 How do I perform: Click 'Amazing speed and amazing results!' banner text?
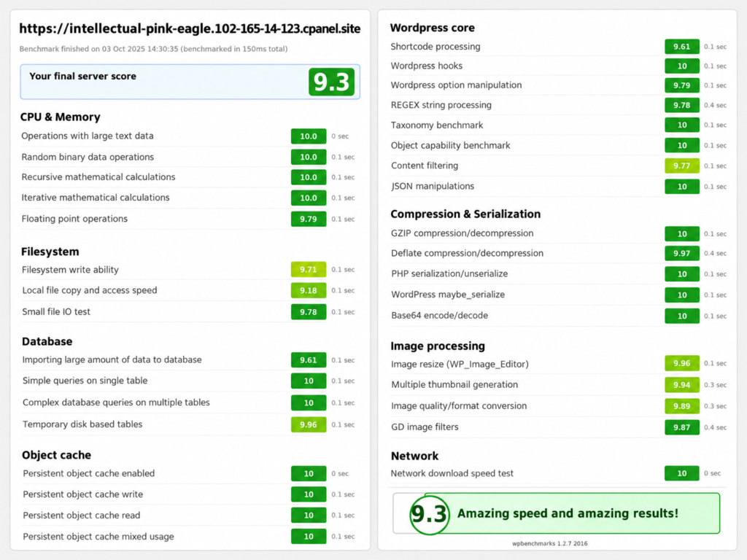pyautogui.click(x=568, y=513)
